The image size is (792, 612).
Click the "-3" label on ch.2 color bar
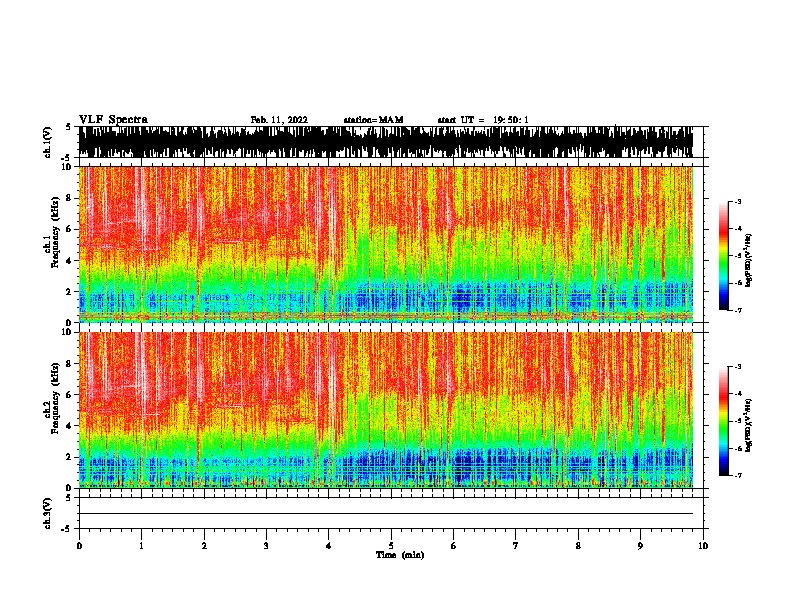tap(737, 367)
